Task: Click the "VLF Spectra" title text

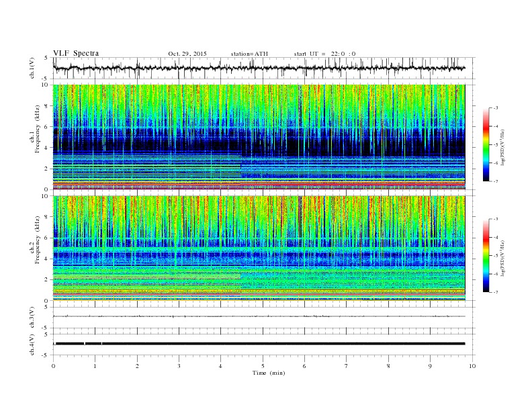Action: coord(76,53)
